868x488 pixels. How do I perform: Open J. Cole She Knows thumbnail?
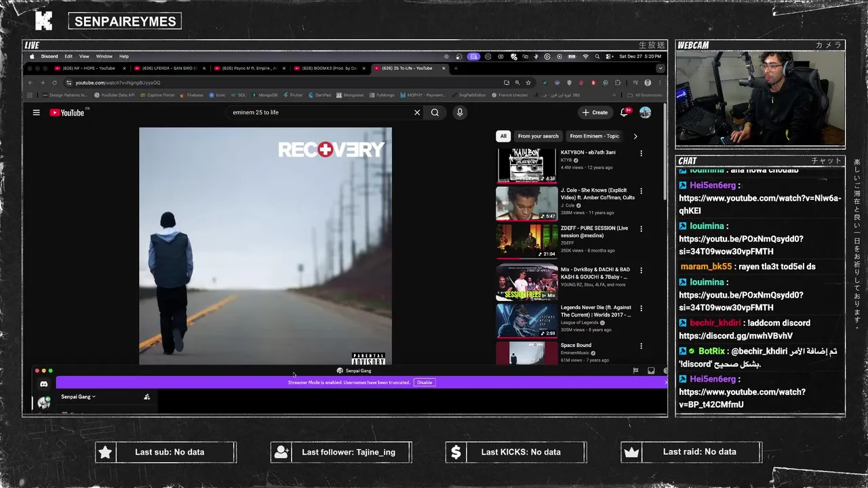[527, 203]
